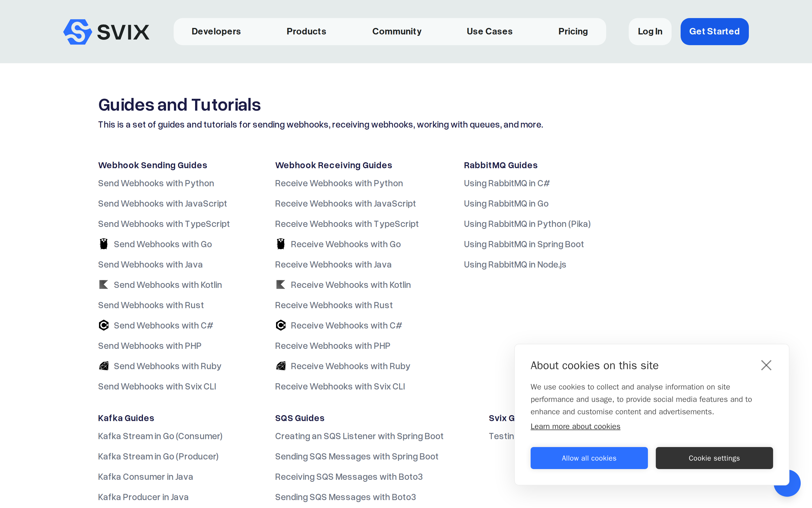
Task: Click the Webhook Receiving Guides heading
Action: (334, 165)
